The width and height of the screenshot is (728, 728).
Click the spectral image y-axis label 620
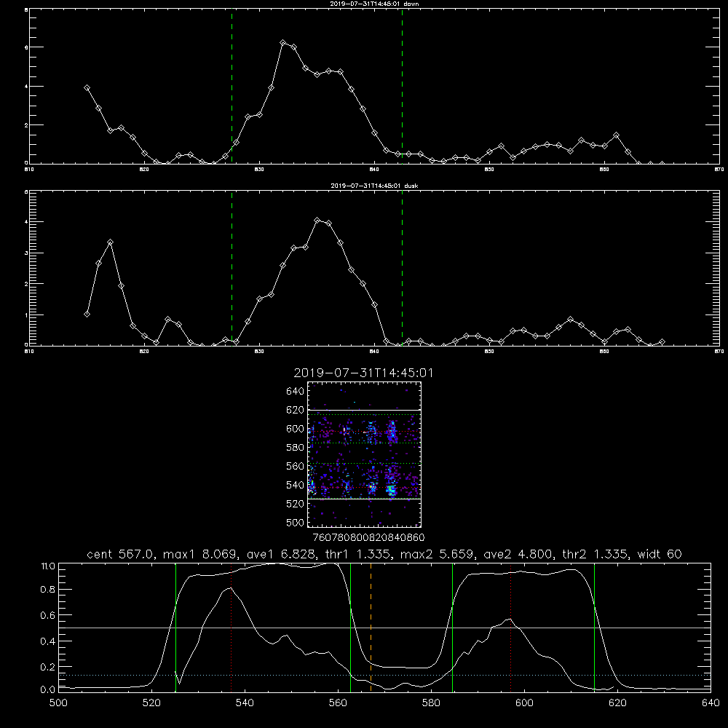coord(296,410)
